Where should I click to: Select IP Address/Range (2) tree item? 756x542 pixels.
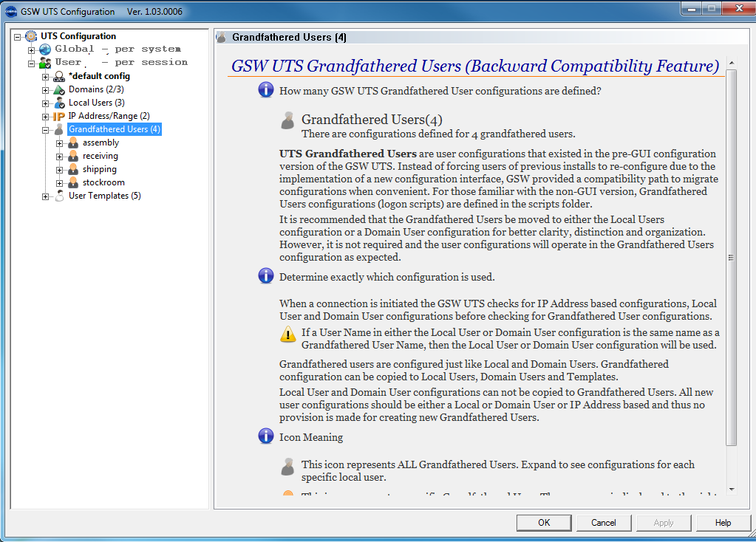pyautogui.click(x=109, y=116)
